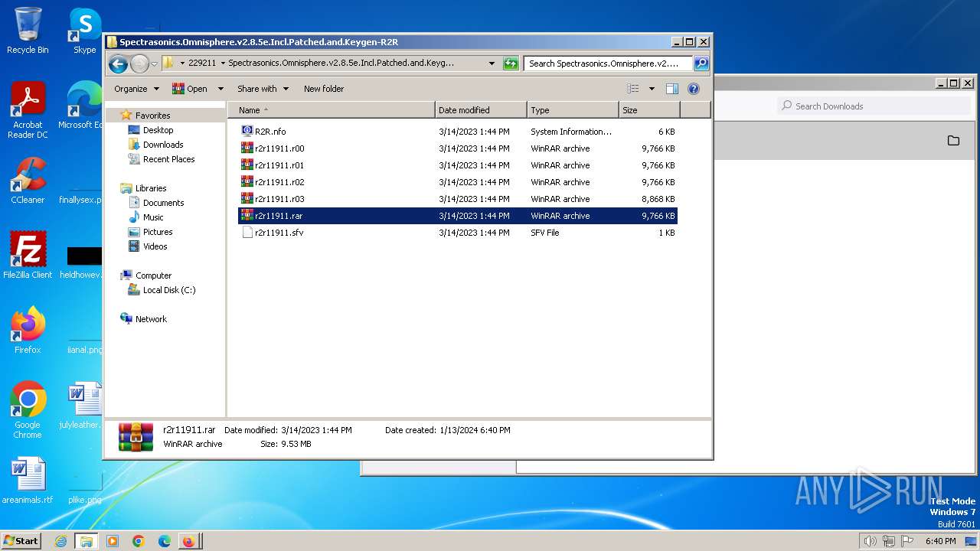Open Internet Explorer from the taskbar
The image size is (980, 551).
(60, 541)
